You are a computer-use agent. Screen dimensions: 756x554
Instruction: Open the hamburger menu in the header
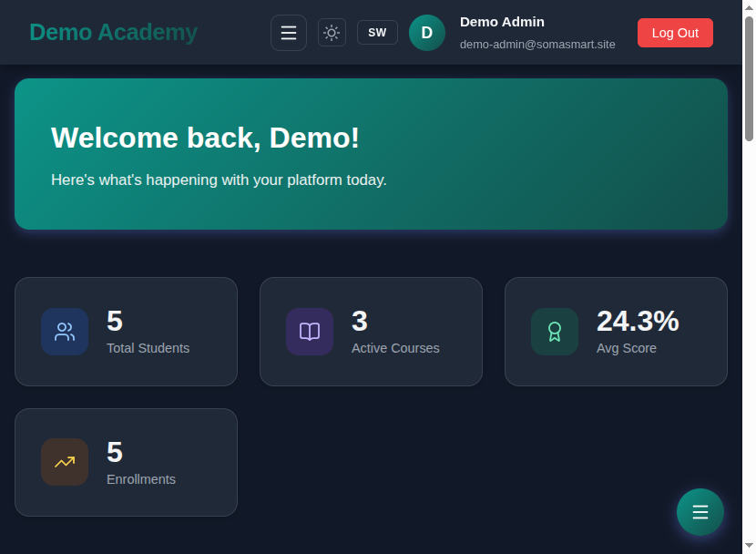289,33
